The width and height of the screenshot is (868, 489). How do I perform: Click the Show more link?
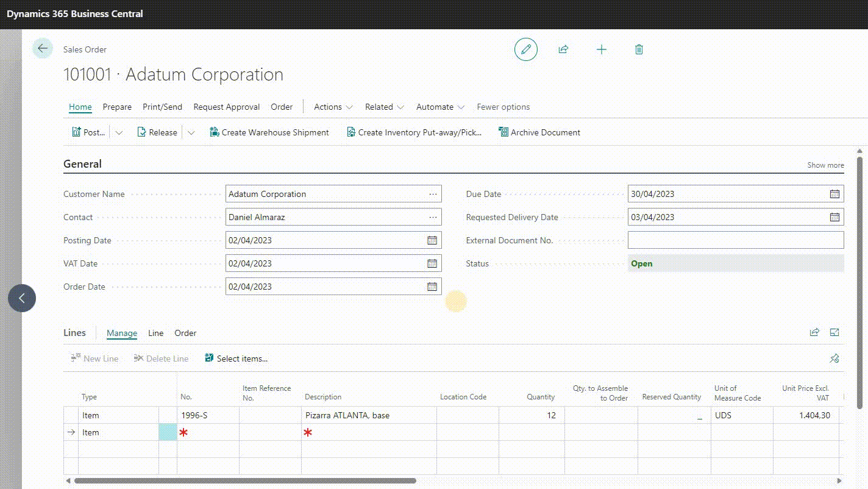click(825, 165)
